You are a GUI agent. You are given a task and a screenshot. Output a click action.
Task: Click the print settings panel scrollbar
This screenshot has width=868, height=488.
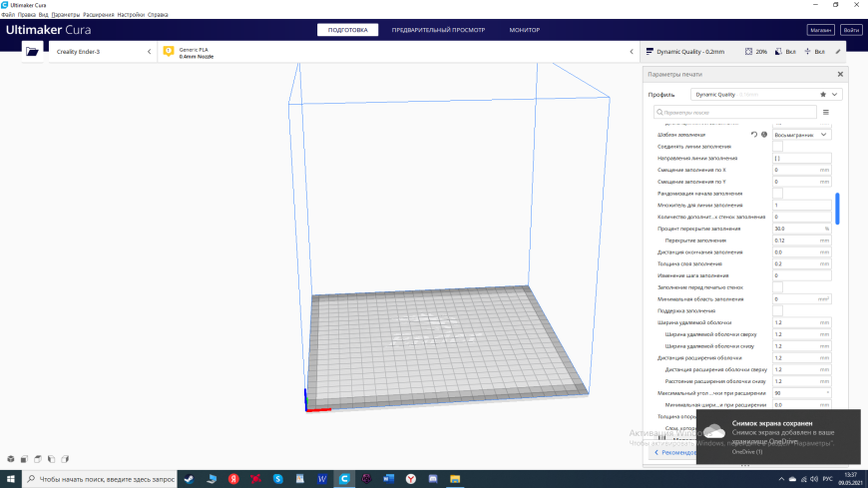(x=837, y=209)
